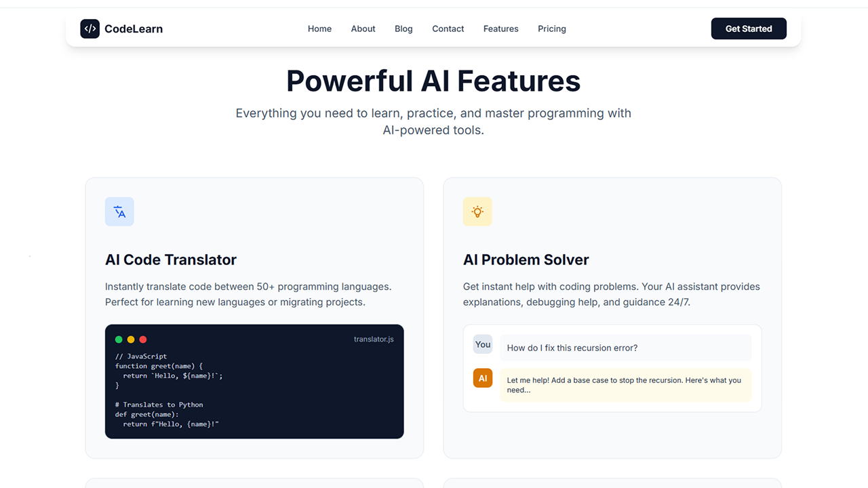Click the You avatar in the chat
The image size is (868, 488).
(x=483, y=344)
